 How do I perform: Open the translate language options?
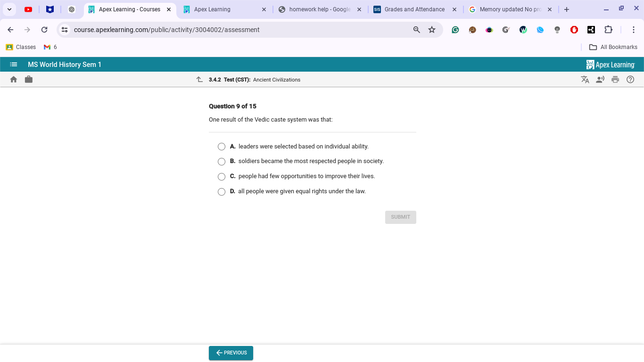585,79
